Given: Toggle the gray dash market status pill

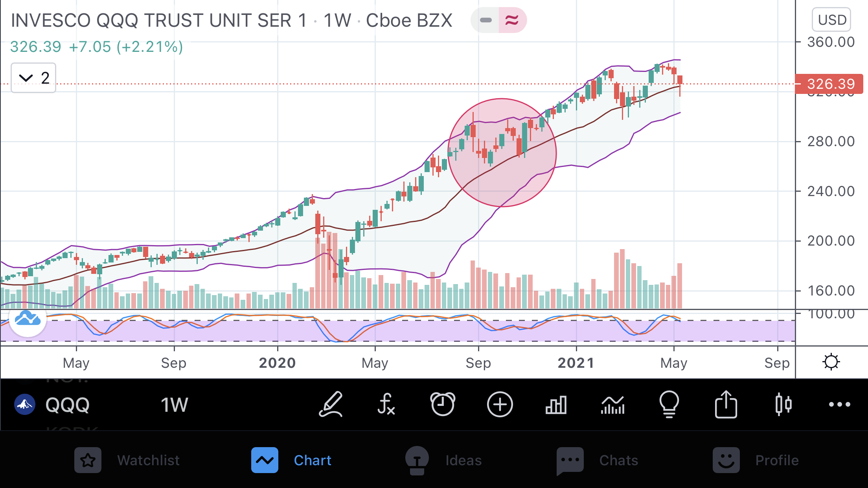Looking at the screenshot, I should [485, 20].
